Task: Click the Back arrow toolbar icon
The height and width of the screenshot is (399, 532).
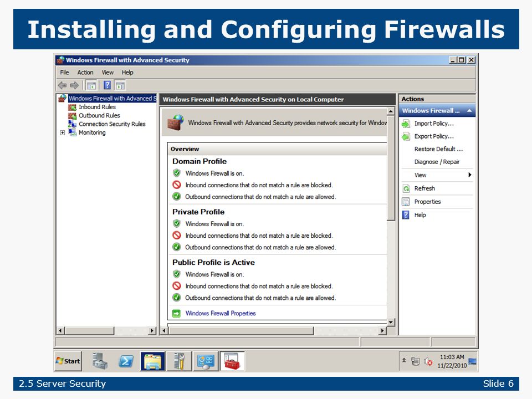Action: [62, 85]
